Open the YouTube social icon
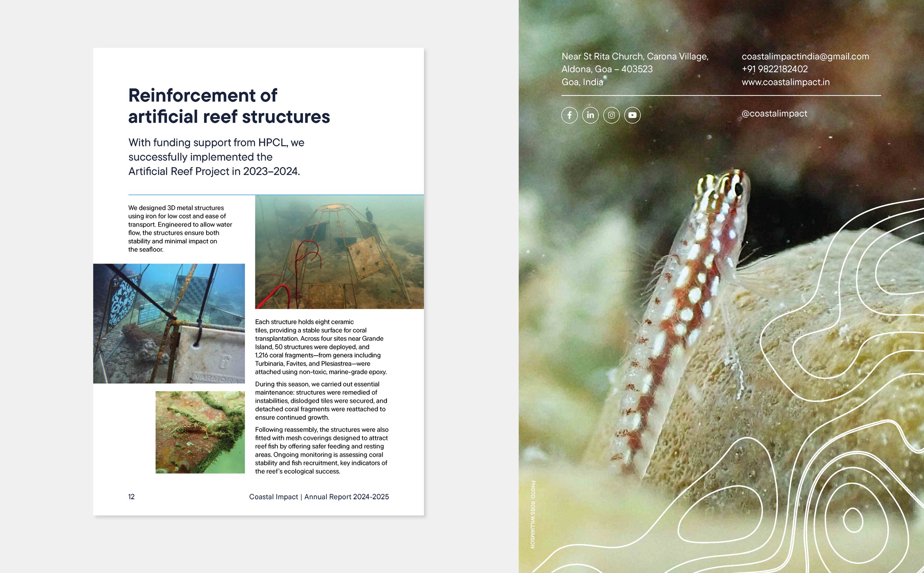 coord(632,115)
